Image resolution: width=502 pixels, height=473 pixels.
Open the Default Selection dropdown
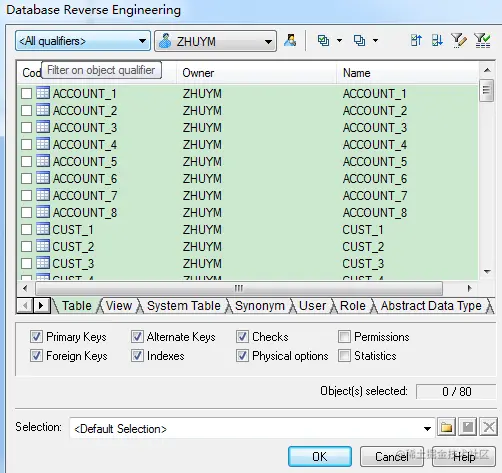(x=252, y=428)
